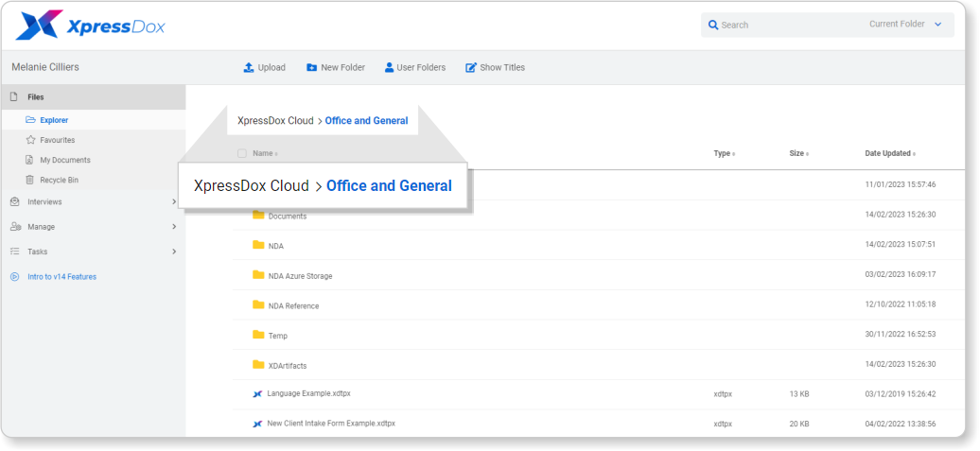Click the Office and General breadcrumb link
Viewport: 980px width, 451px height.
point(366,121)
